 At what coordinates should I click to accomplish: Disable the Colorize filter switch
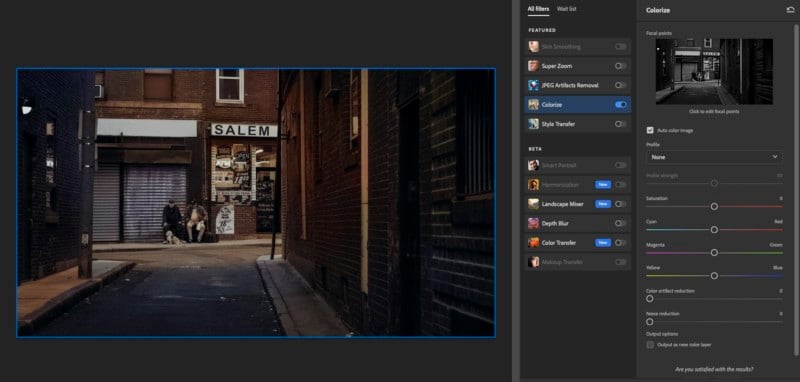tap(620, 105)
